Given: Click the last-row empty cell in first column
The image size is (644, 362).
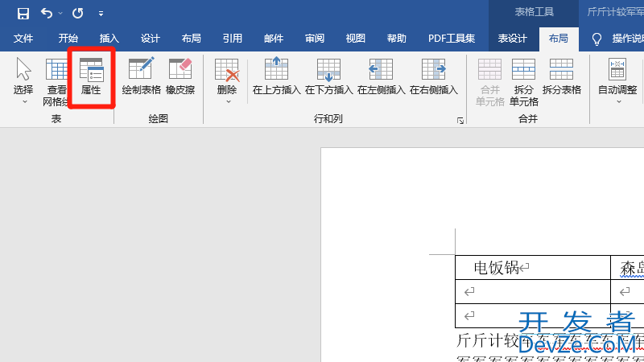Looking at the screenshot, I should click(533, 315).
